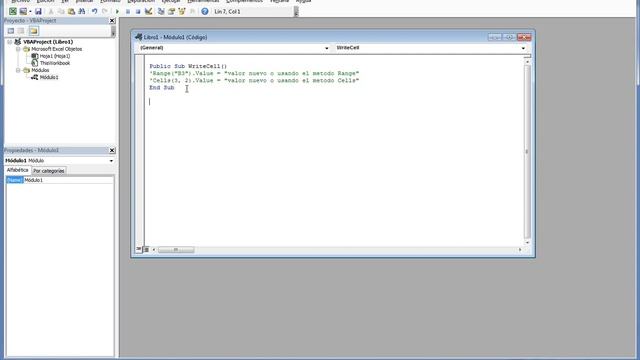Click the greyed Toolbox icon
The image size is (640, 360).
[x=192, y=11]
